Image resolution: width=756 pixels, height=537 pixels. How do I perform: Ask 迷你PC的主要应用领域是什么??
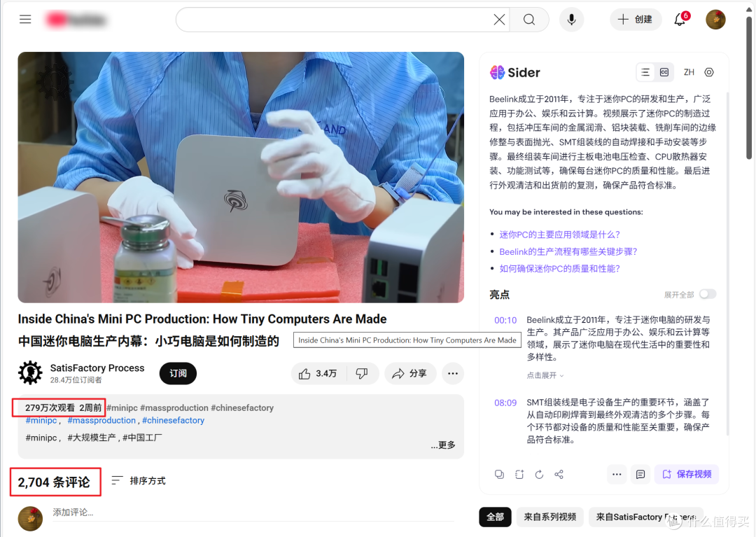pos(559,235)
